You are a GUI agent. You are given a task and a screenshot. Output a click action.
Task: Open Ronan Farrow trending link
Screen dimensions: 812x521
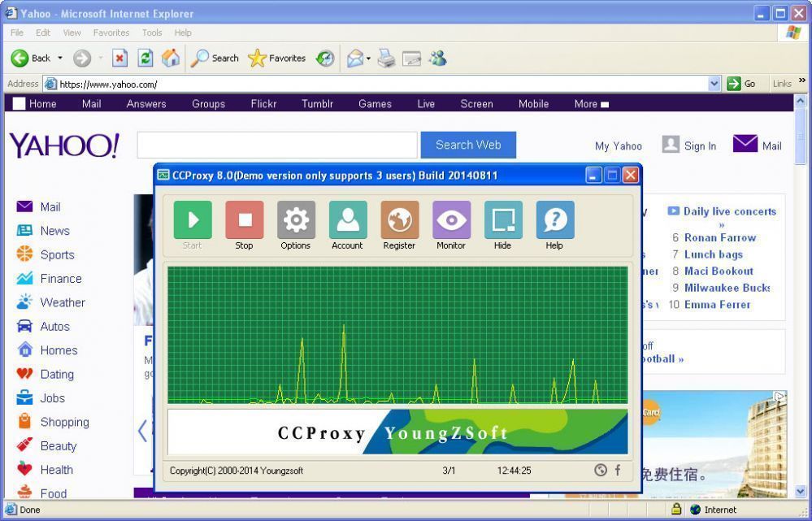click(720, 237)
